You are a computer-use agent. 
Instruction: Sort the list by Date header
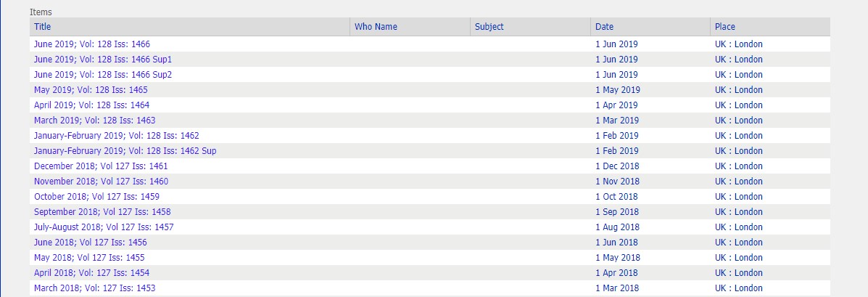point(605,27)
